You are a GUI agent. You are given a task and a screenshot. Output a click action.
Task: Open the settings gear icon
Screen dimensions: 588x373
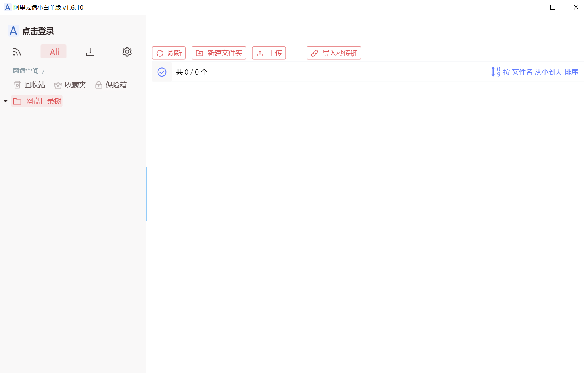point(127,52)
